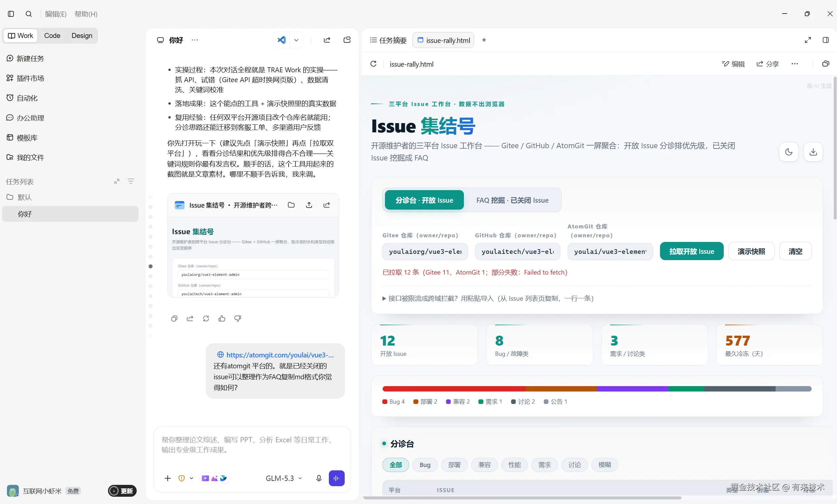
Task: Open the 帮助(H) menu
Action: click(86, 14)
